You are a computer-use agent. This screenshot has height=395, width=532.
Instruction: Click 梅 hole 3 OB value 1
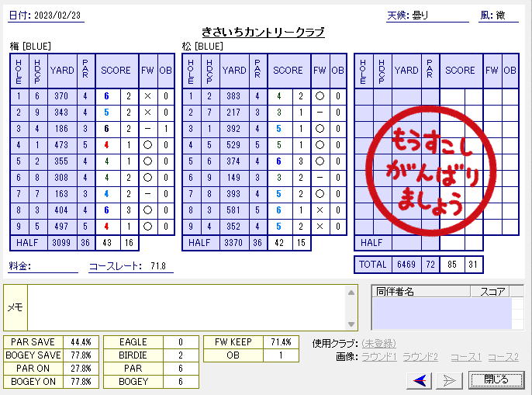pyautogui.click(x=166, y=129)
